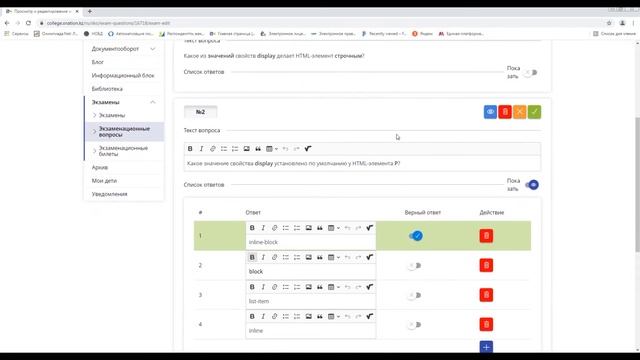Delete answer 3 list-item
This screenshot has height=360, width=640.
point(486,295)
